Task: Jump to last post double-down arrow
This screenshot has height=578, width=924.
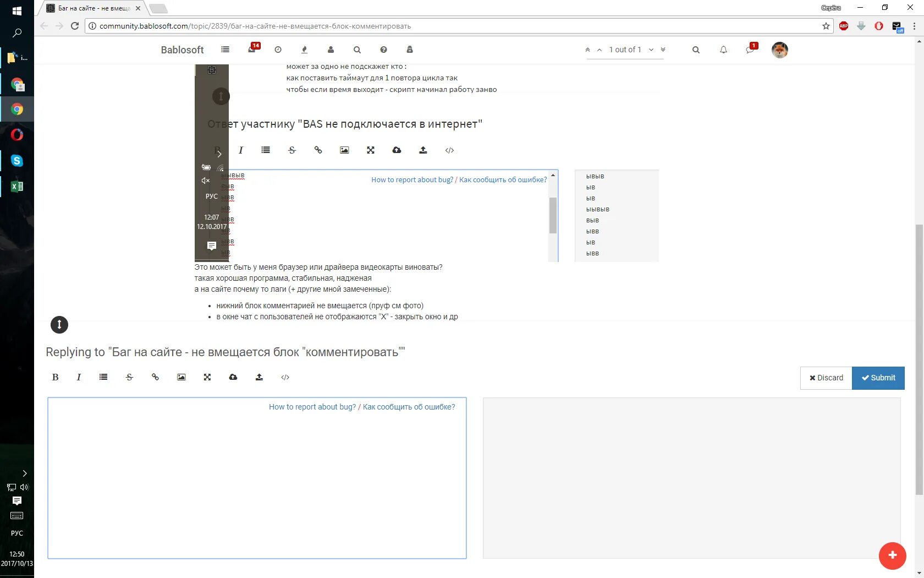Action: (663, 50)
